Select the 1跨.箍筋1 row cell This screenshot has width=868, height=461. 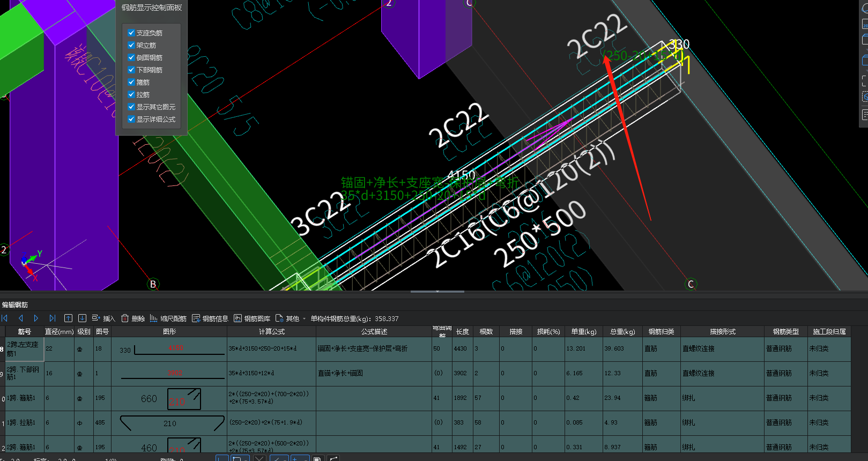tap(24, 398)
